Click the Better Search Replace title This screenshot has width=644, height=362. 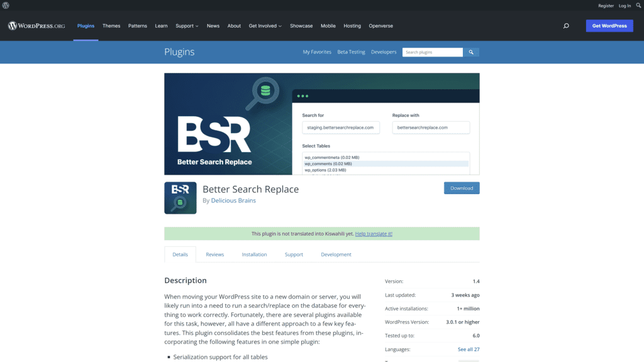tap(250, 189)
